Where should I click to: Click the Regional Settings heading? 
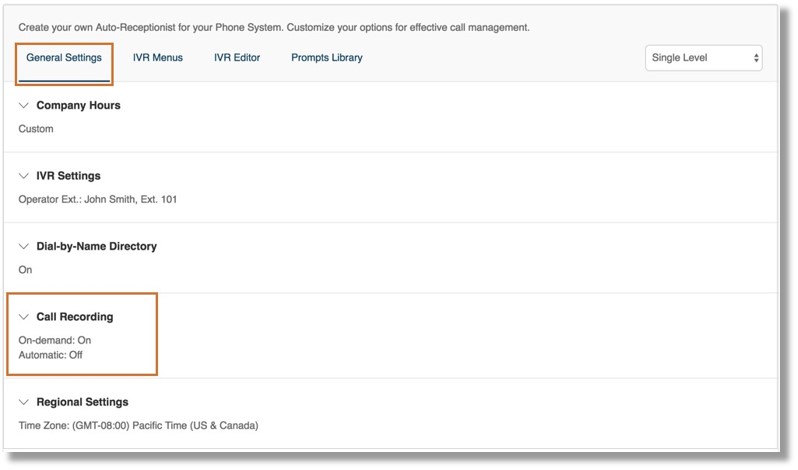click(x=82, y=402)
